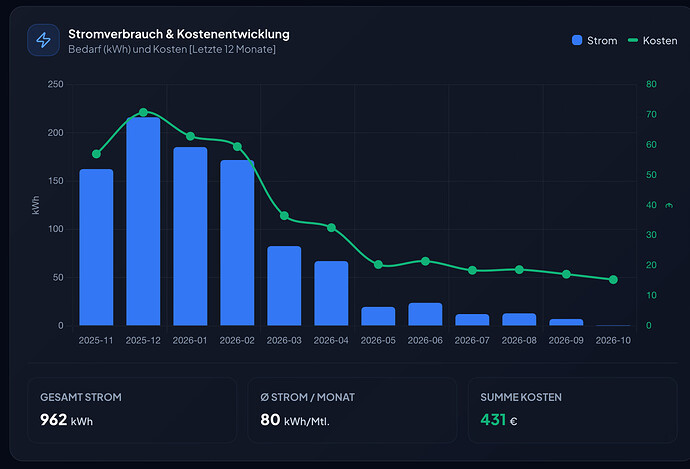Click the title Stromverbrauch & Kostenentwicklung
The height and width of the screenshot is (469, 690).
click(179, 34)
